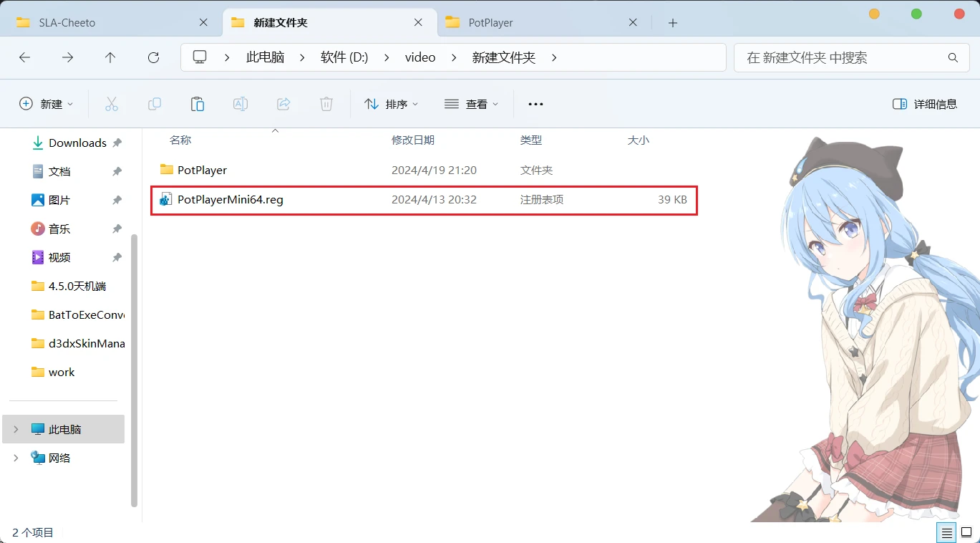Go up one folder level arrow
The image size is (980, 543).
[x=110, y=57]
